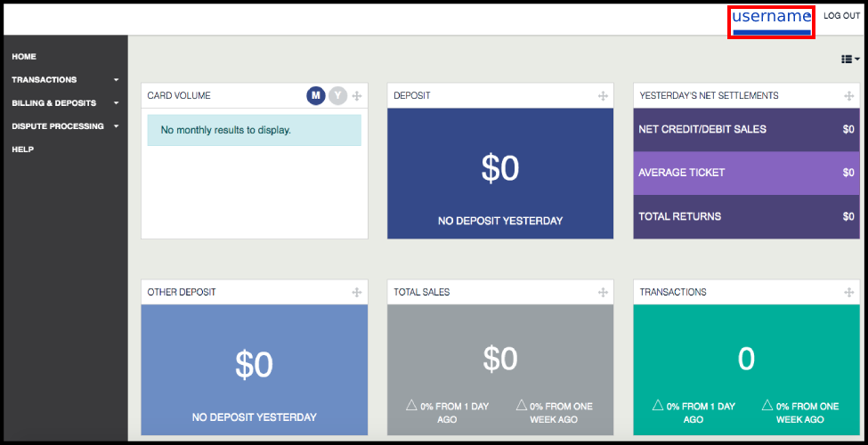The width and height of the screenshot is (868, 445).
Task: Click the username link
Action: pyautogui.click(x=771, y=17)
